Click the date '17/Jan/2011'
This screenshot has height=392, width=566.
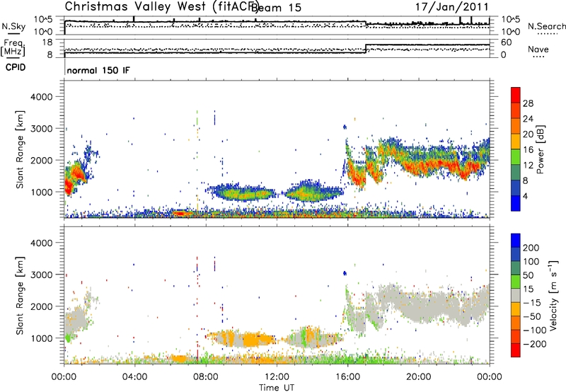451,7
